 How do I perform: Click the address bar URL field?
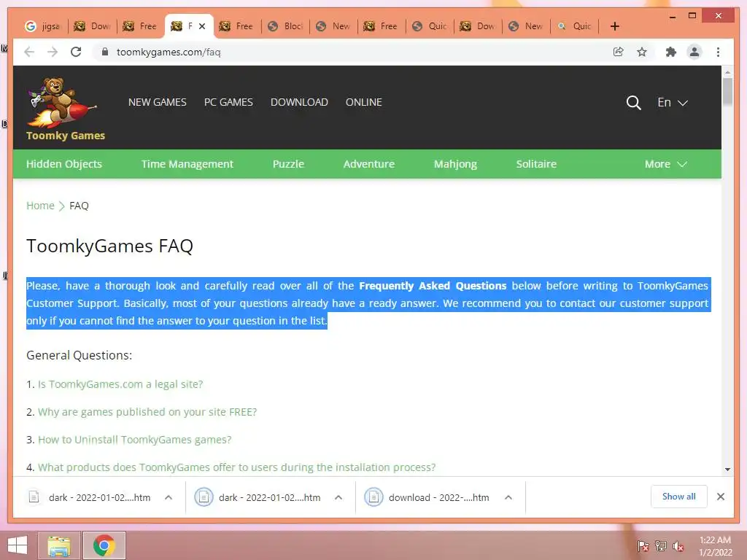[352, 52]
